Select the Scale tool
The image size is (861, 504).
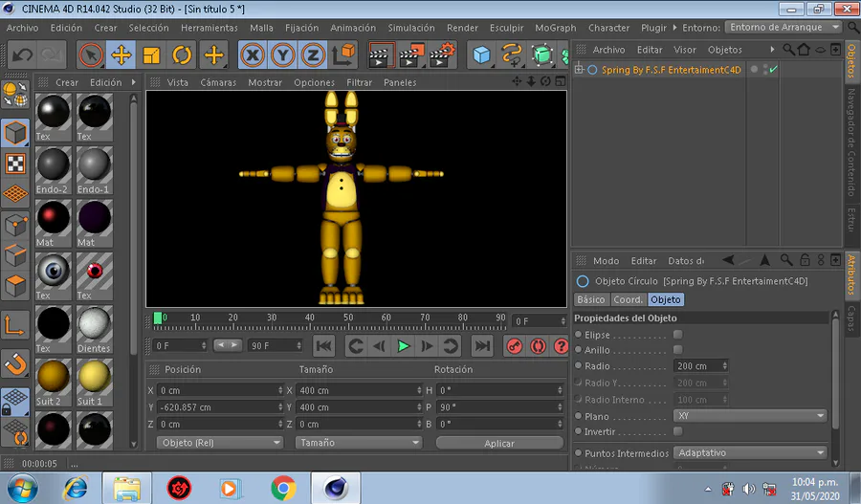point(152,55)
